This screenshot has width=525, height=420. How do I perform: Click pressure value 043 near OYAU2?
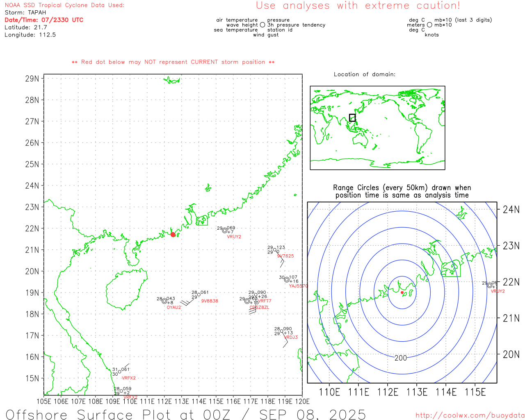[x=171, y=299]
